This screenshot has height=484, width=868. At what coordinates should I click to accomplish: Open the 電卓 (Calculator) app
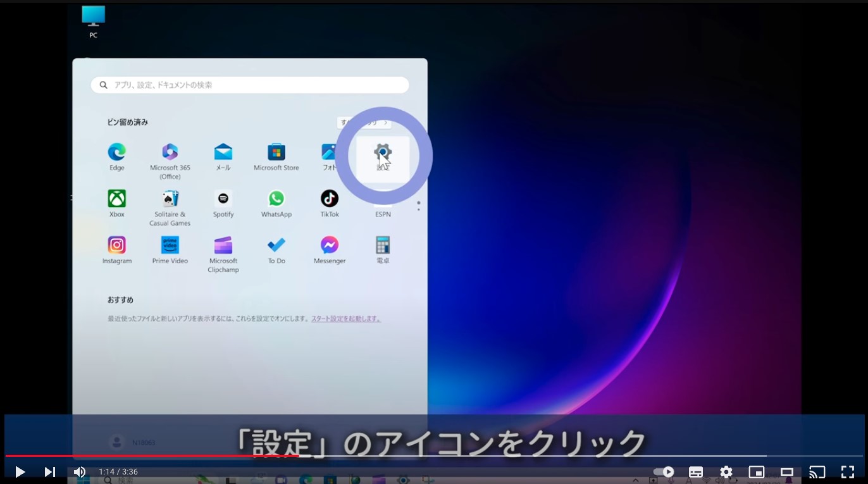click(383, 250)
